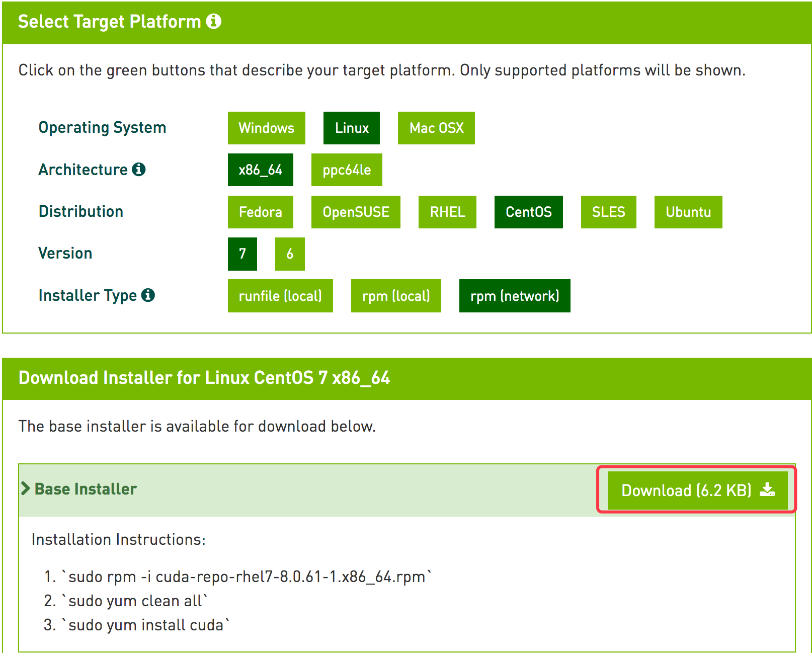Pick the Ubuntu distribution

coord(688,212)
